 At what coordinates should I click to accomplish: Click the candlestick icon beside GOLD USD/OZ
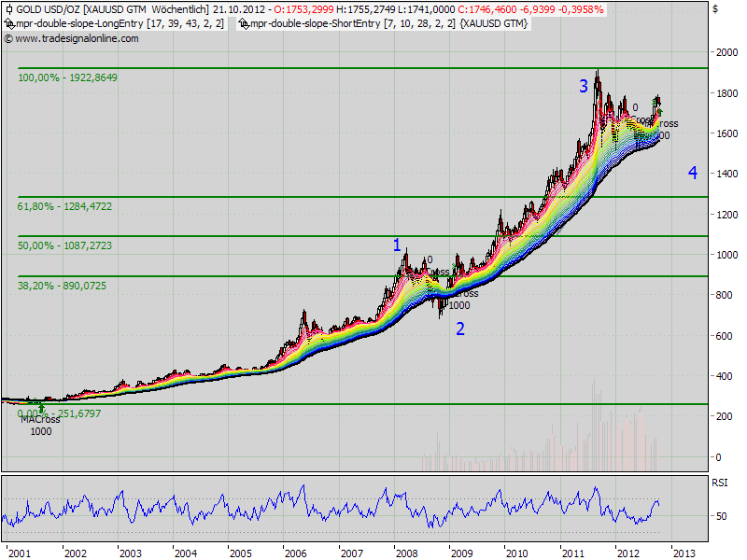pos(8,9)
